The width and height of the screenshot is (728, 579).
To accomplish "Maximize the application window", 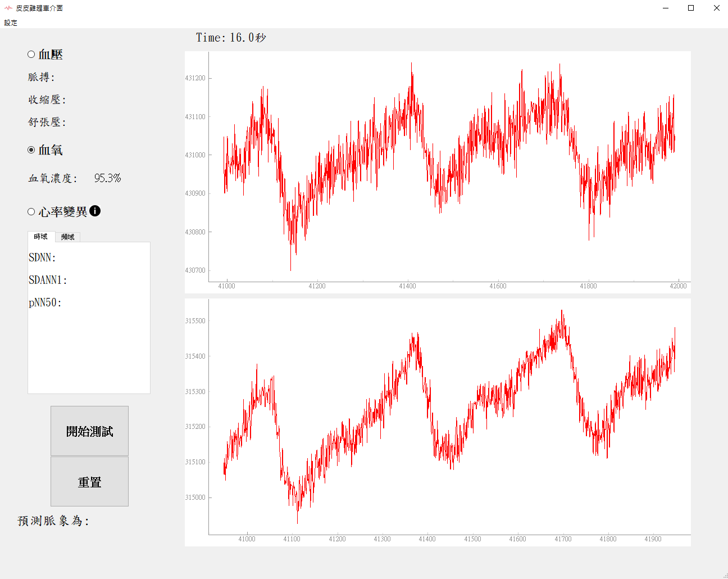I will tap(691, 8).
